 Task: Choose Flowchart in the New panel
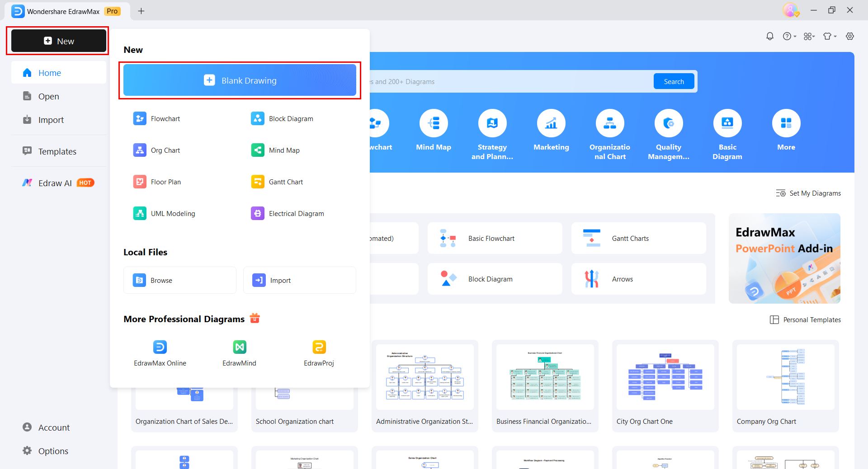click(156, 119)
